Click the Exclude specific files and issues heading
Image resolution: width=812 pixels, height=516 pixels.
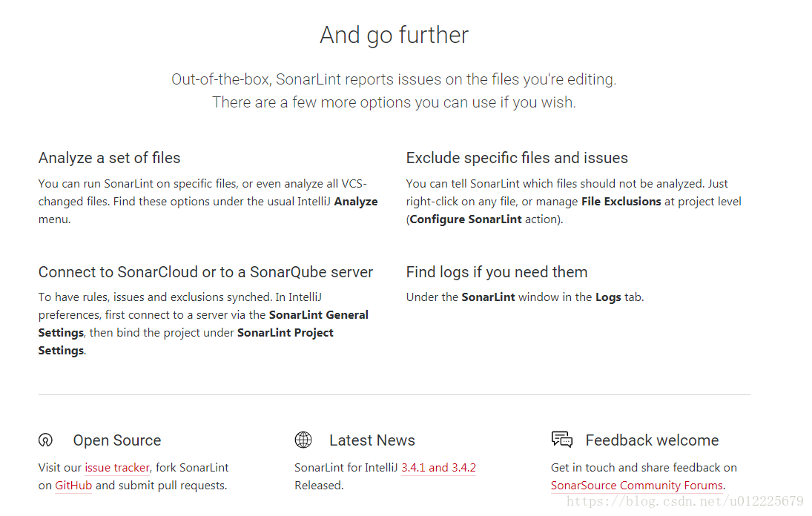[x=517, y=158]
